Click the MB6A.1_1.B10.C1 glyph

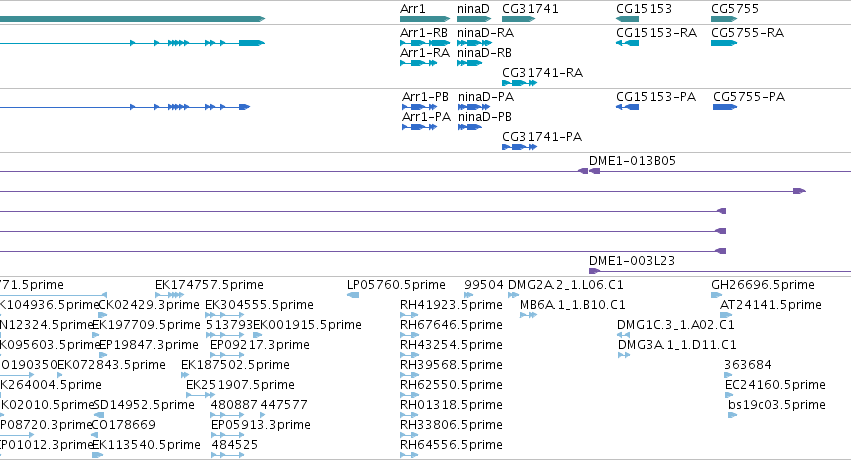click(528, 315)
